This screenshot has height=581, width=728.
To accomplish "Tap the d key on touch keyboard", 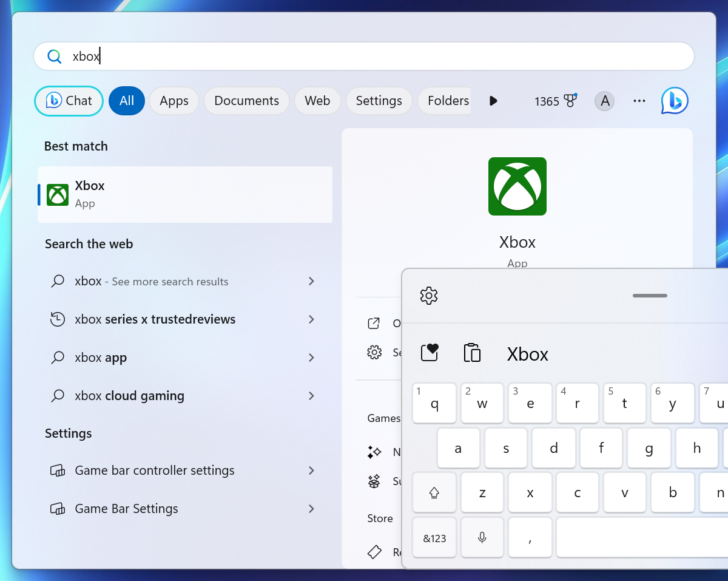I will click(554, 448).
